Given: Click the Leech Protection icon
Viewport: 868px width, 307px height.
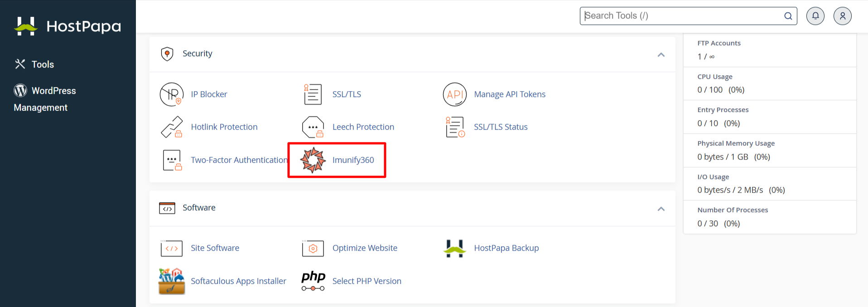Looking at the screenshot, I should [313, 127].
